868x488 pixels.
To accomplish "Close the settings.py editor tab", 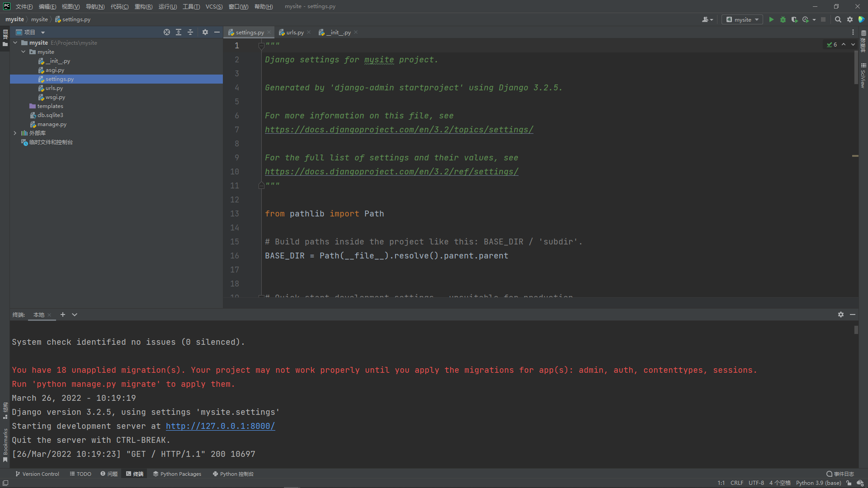I will pos(269,32).
